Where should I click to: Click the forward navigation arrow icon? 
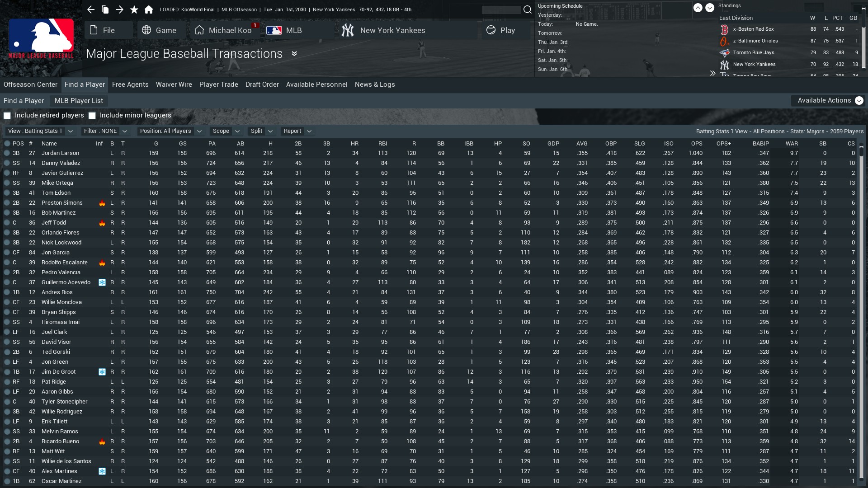click(x=119, y=9)
